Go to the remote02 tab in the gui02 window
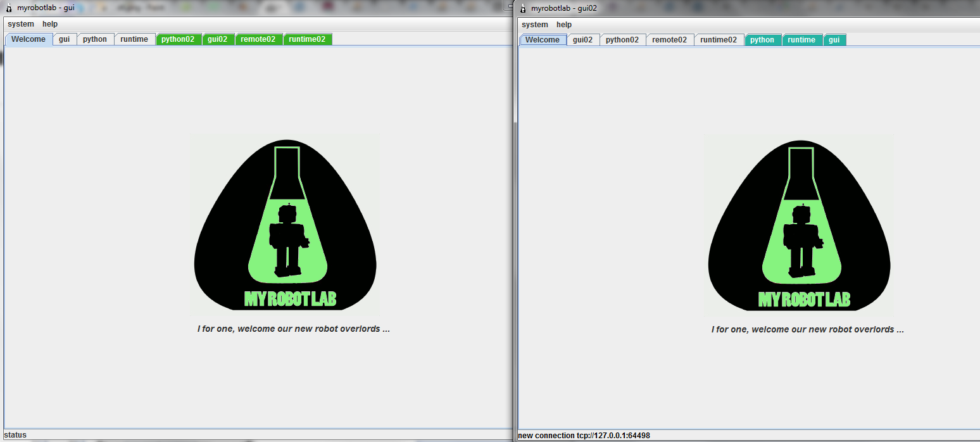The height and width of the screenshot is (442, 980). click(670, 40)
